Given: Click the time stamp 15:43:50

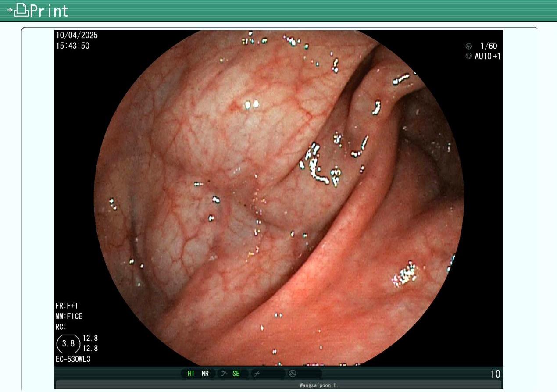Looking at the screenshot, I should [72, 46].
